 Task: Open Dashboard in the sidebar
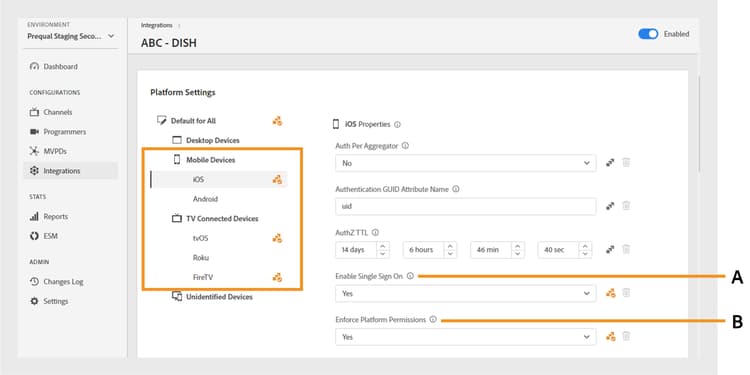[x=60, y=66]
